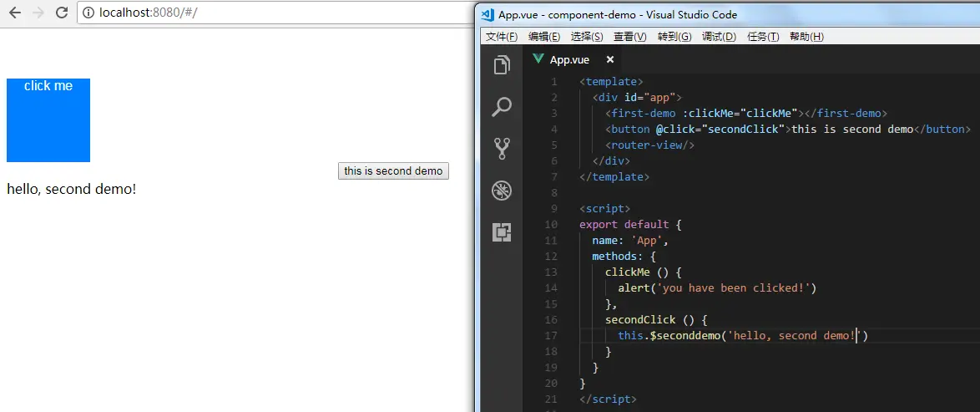
Task: Open the 转到(G) menu
Action: pyautogui.click(x=674, y=37)
